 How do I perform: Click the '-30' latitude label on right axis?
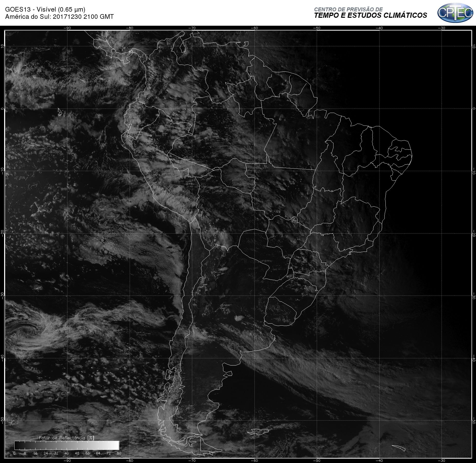(474, 296)
